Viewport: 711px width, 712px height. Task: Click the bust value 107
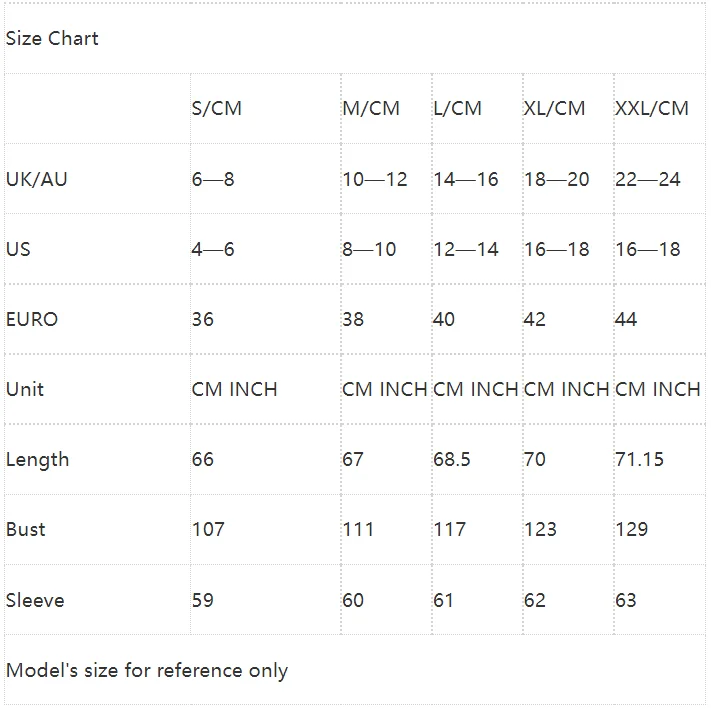pos(208,529)
